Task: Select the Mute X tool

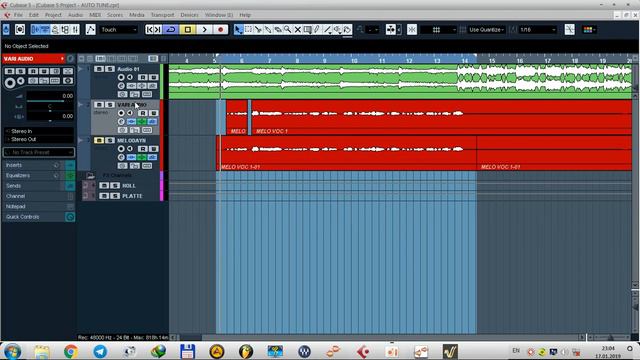Action: 298,29
